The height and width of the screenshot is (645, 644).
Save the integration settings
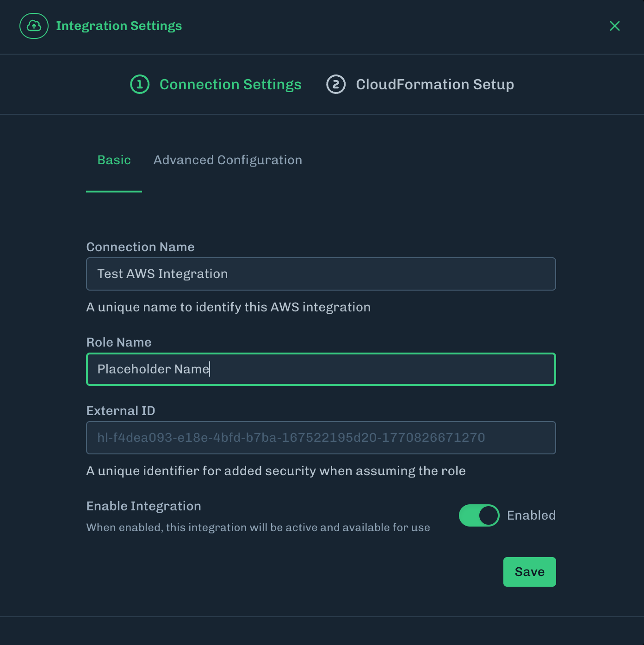pyautogui.click(x=529, y=572)
